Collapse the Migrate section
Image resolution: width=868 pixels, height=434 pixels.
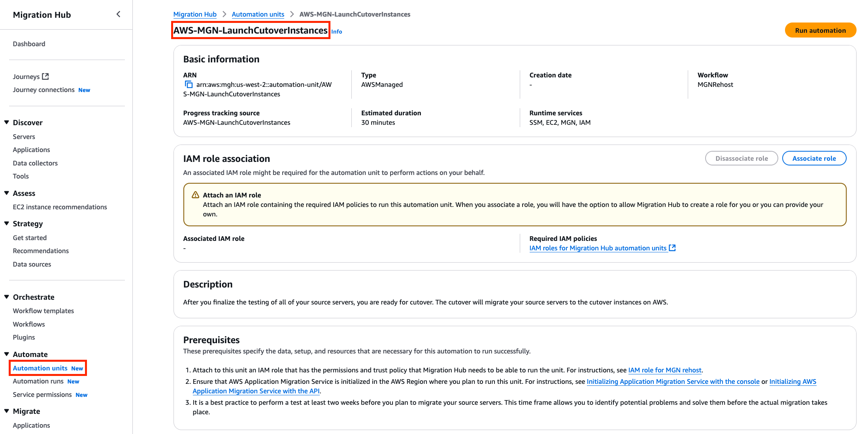(6, 411)
